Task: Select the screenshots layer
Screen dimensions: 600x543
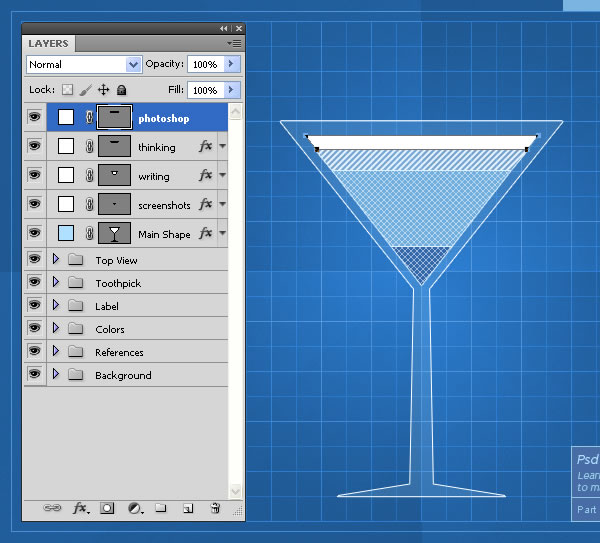Action: coord(137,204)
